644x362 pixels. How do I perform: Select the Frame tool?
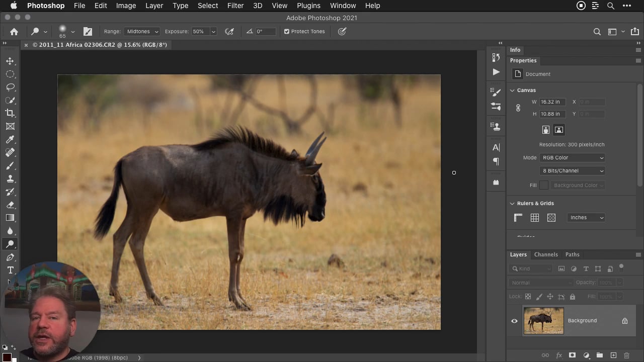[x=10, y=126]
